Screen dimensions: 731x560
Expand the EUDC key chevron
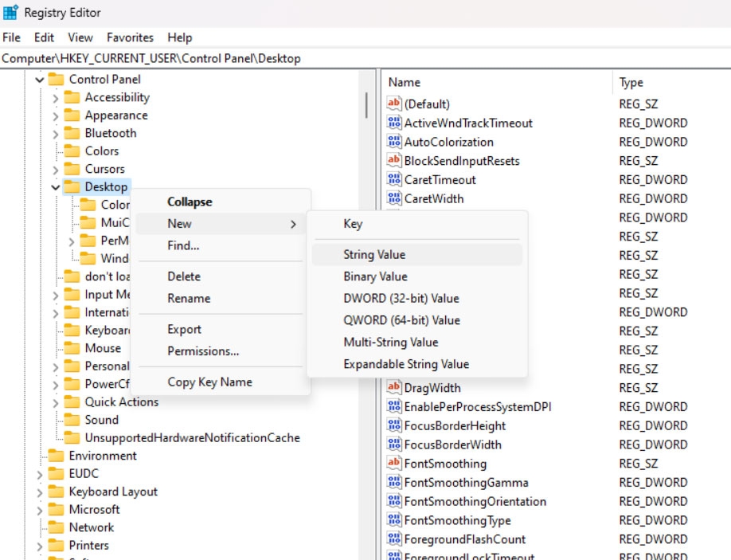40,474
